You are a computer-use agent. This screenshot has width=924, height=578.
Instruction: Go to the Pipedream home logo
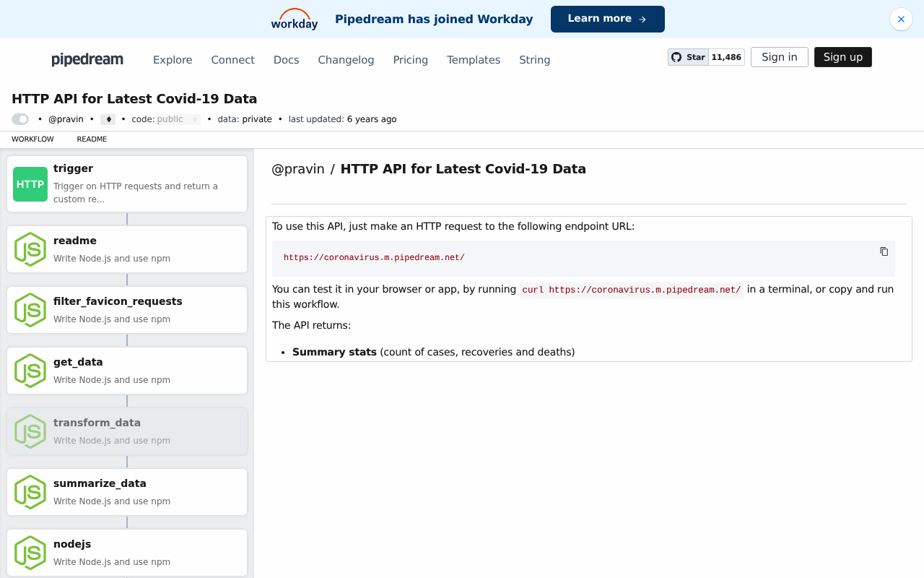[87, 59]
